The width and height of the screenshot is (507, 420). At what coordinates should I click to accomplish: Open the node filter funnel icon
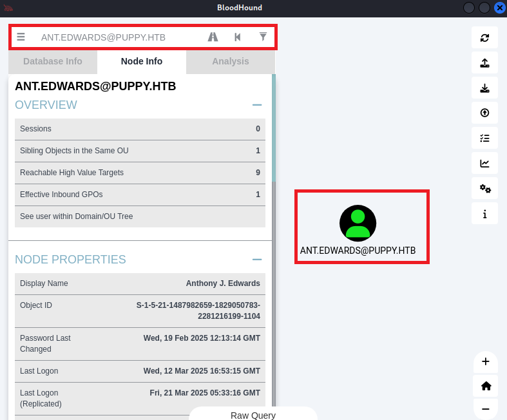(263, 37)
